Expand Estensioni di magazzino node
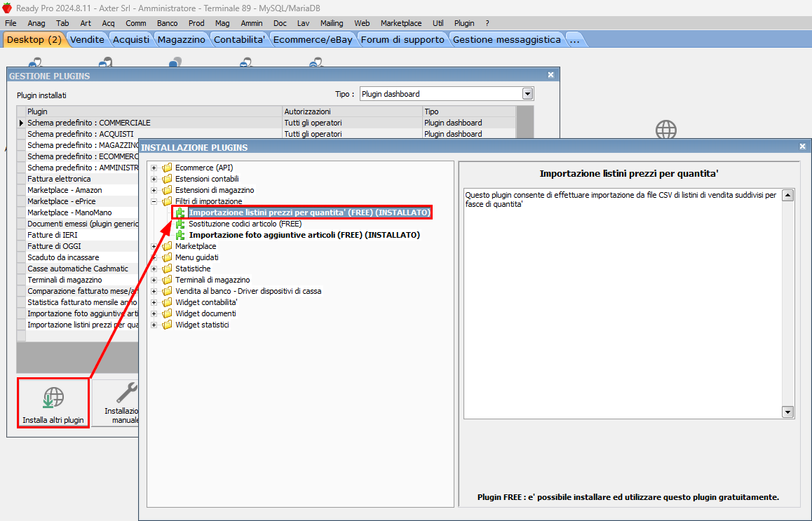The width and height of the screenshot is (812, 521). [154, 190]
